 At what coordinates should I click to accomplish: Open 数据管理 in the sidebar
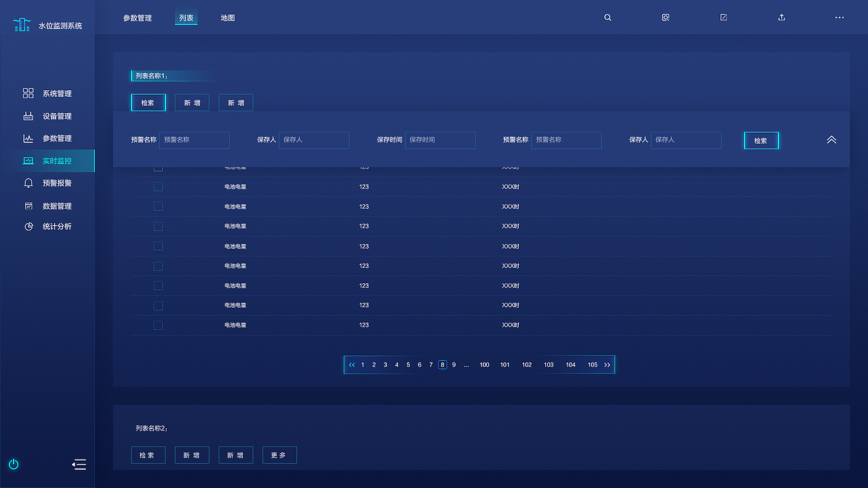(x=57, y=206)
